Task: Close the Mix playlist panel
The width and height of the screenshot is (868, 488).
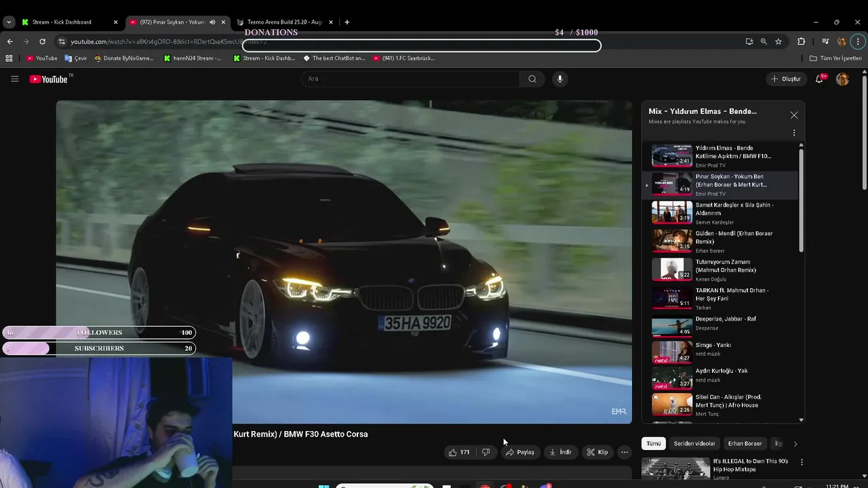Action: 794,115
